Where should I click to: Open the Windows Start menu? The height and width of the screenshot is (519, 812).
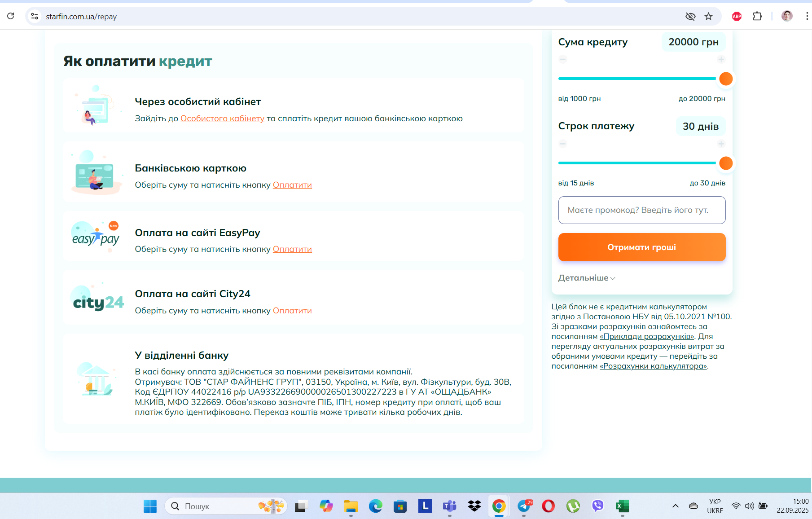tap(150, 506)
